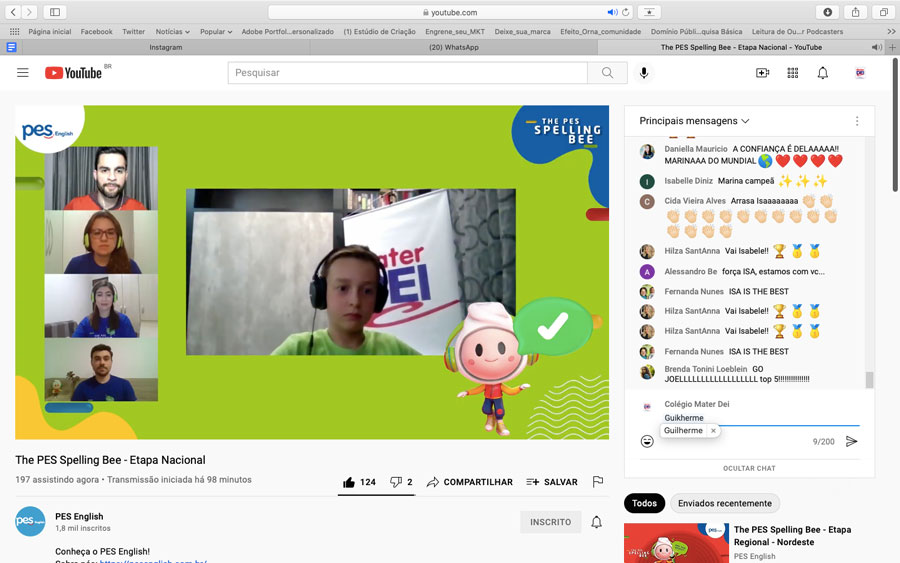The width and height of the screenshot is (900, 563).
Task: Focus the Pesquisar search field
Action: (x=408, y=73)
